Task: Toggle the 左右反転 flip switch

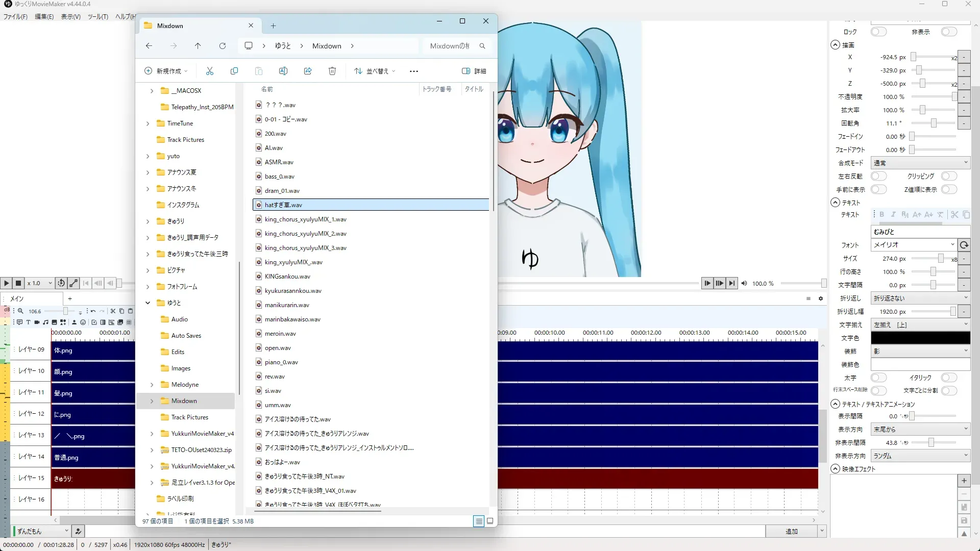Action: pos(878,176)
